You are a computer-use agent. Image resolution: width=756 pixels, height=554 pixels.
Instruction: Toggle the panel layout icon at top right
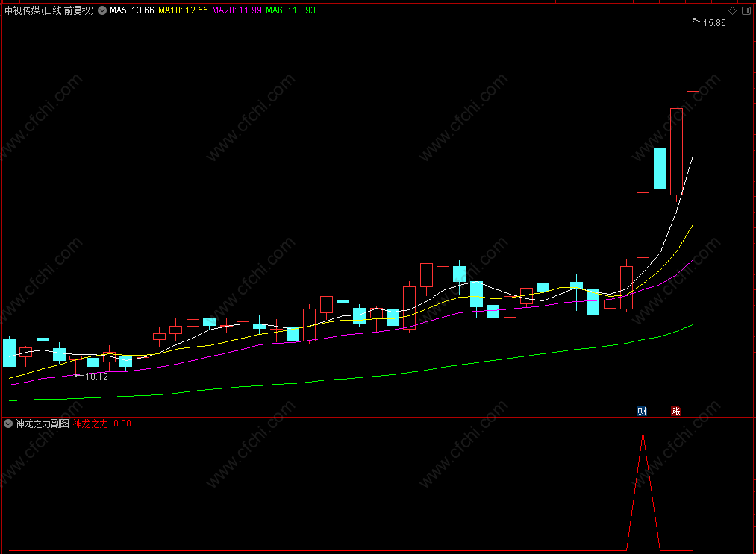click(x=746, y=10)
